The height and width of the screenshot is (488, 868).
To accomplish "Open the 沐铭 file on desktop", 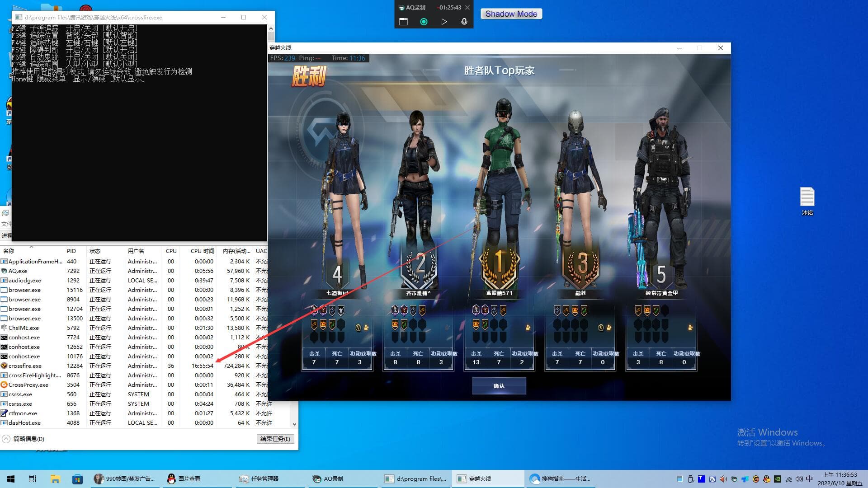I will pos(807,201).
